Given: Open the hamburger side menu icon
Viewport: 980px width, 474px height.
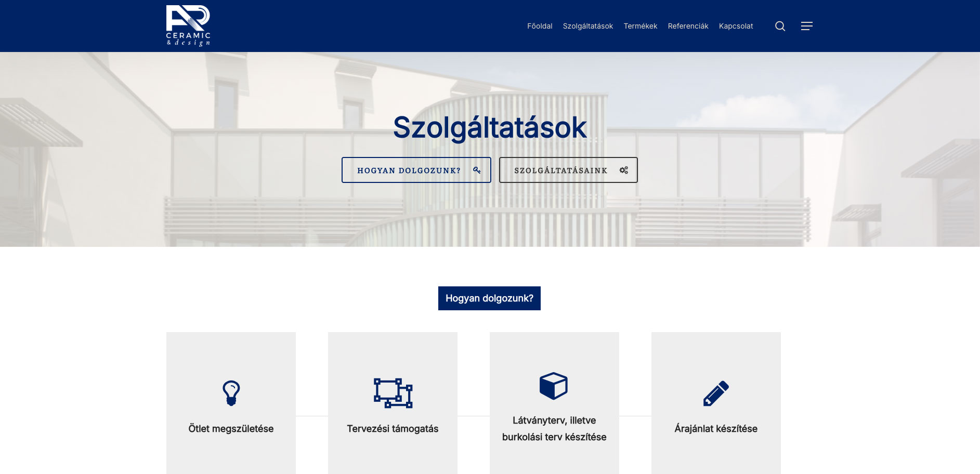Looking at the screenshot, I should 806,26.
